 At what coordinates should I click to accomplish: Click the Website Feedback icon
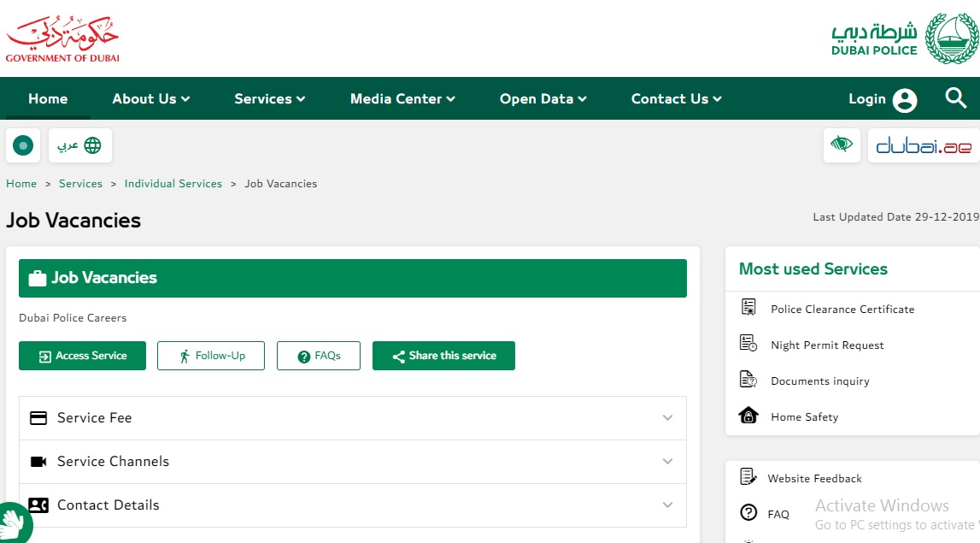[748, 476]
